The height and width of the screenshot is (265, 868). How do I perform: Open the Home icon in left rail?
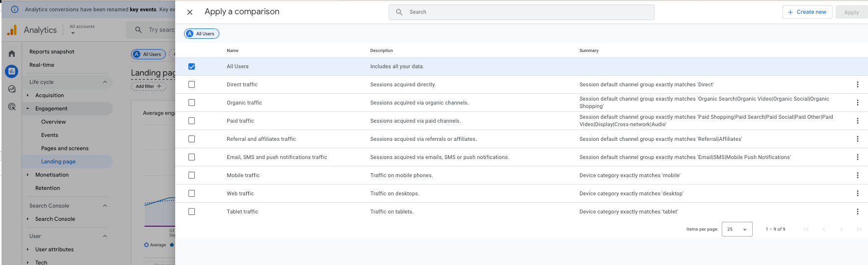pos(12,53)
